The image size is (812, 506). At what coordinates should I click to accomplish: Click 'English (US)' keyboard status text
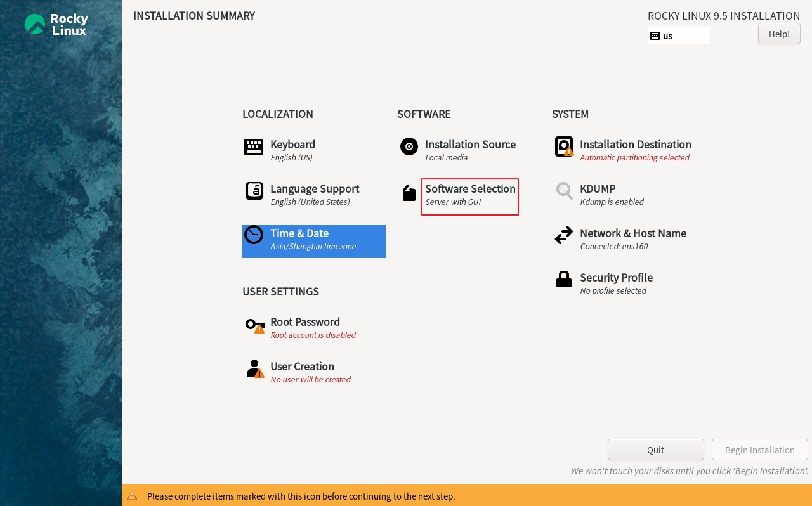point(291,157)
